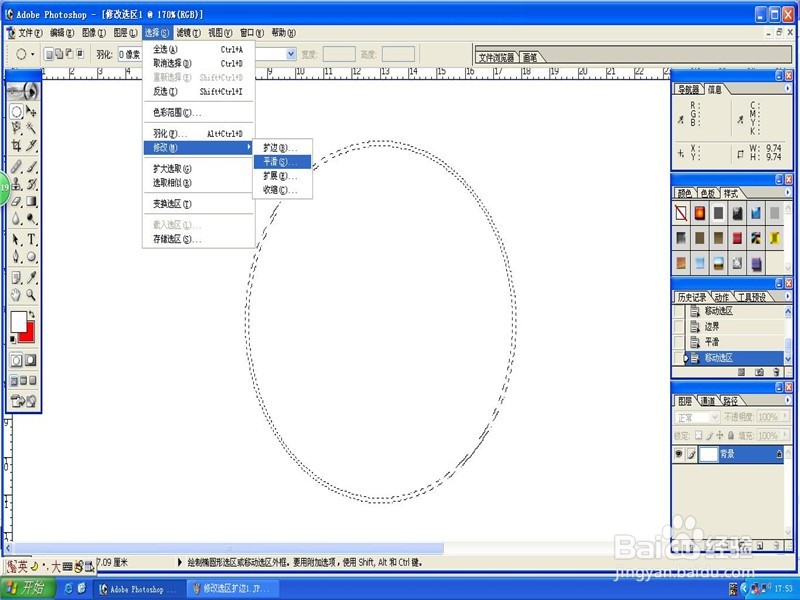Select the Magic Wand tool

(31, 128)
